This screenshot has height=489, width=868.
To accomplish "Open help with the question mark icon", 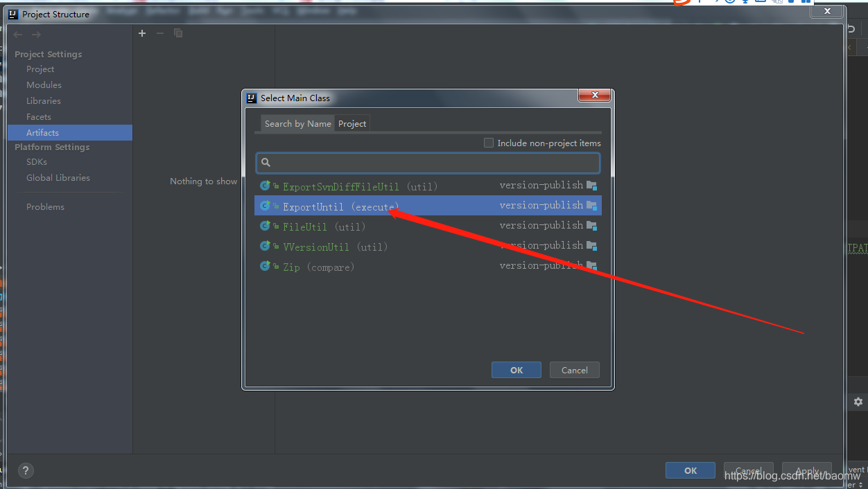I will tap(25, 470).
